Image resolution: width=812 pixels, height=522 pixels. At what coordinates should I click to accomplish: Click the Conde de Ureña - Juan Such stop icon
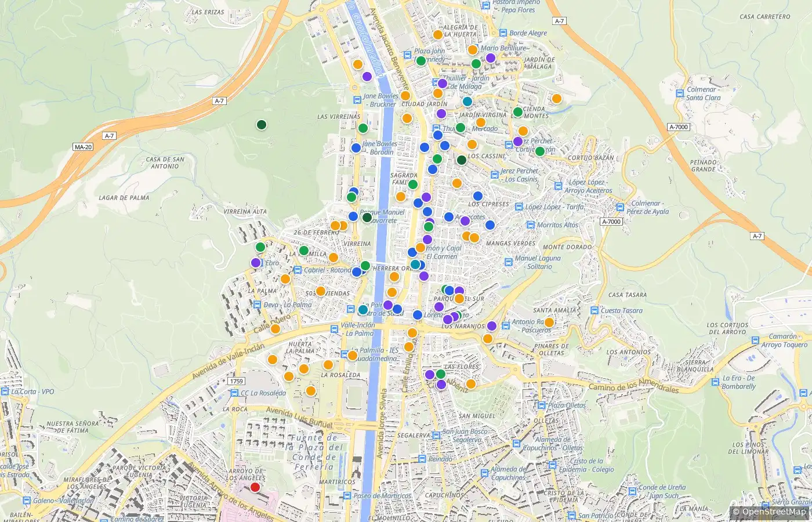[x=632, y=491]
